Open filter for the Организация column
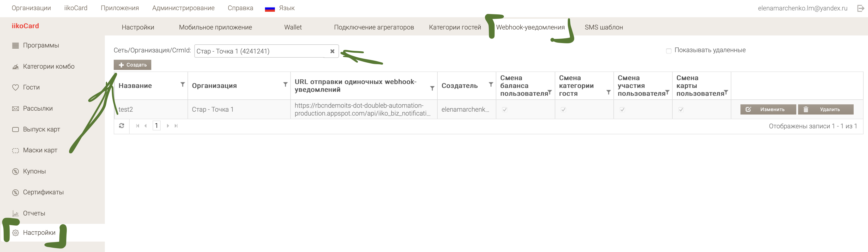The width and height of the screenshot is (868, 252). pos(285,85)
